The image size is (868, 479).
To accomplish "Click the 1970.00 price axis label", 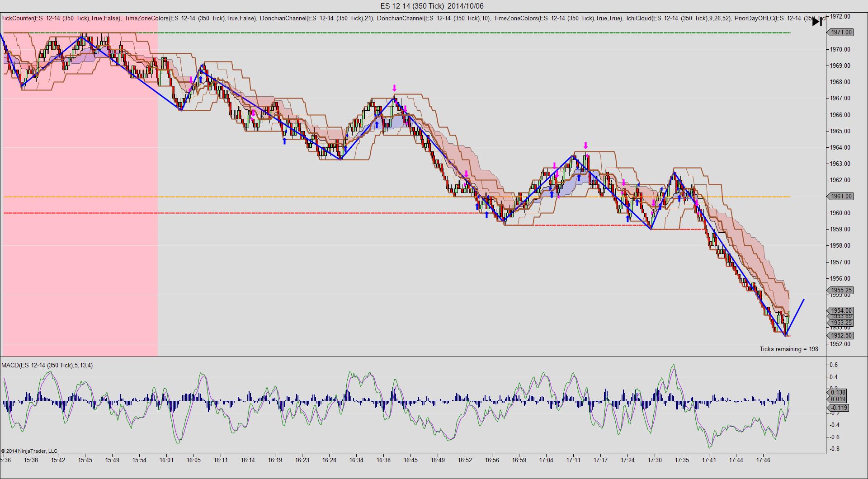I will (x=840, y=49).
